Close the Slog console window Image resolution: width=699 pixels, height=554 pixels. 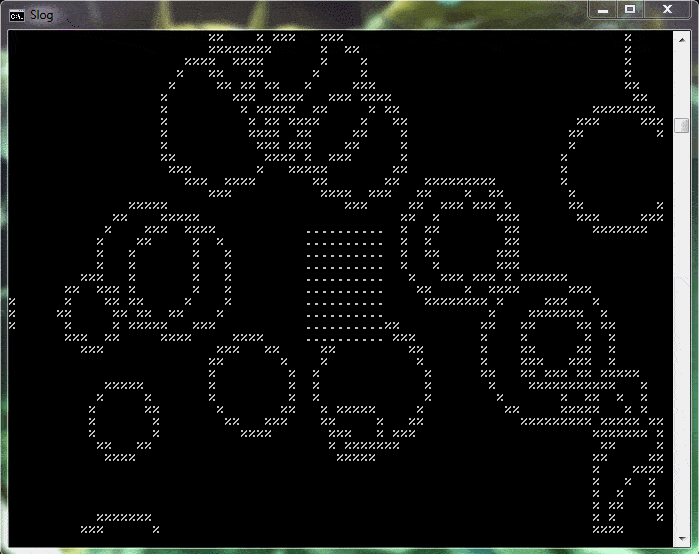coord(667,9)
